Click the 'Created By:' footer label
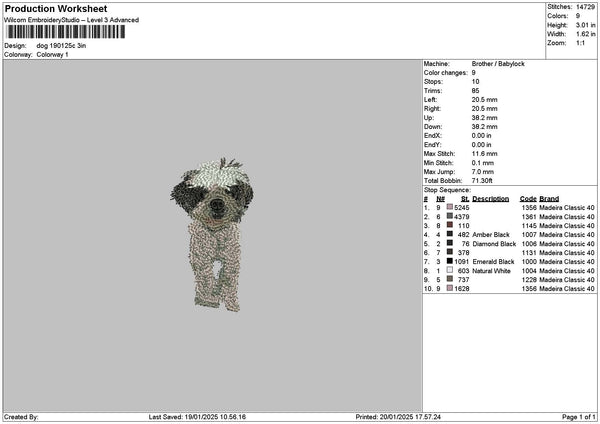This screenshot has width=600, height=424. [21, 417]
